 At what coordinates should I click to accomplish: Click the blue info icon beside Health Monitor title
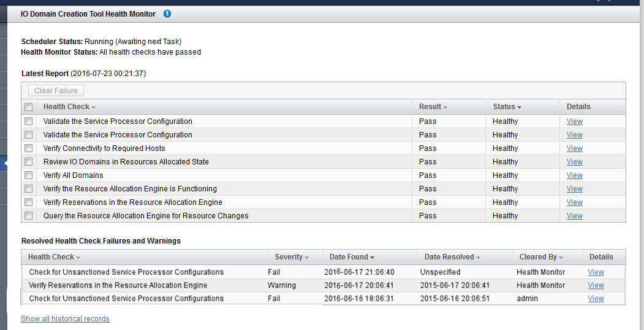coord(167,13)
